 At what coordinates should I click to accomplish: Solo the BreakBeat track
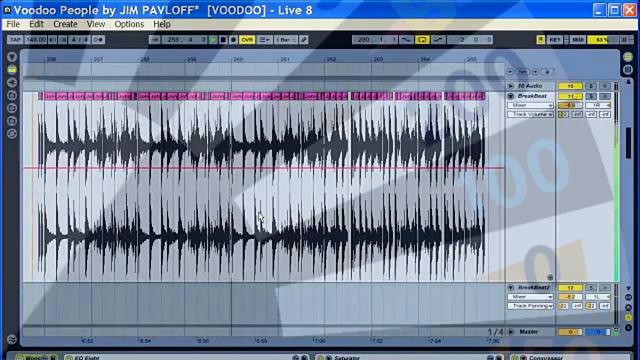point(591,96)
